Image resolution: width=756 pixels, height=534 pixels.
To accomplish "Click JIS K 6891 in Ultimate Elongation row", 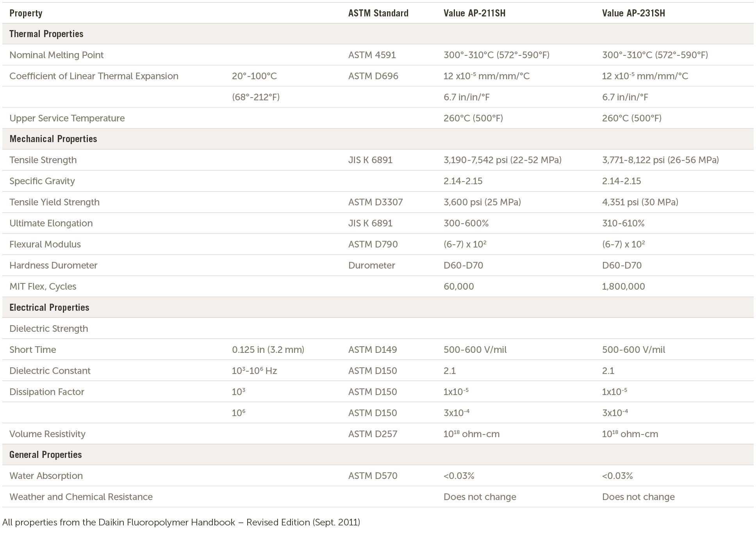I will [x=370, y=223].
